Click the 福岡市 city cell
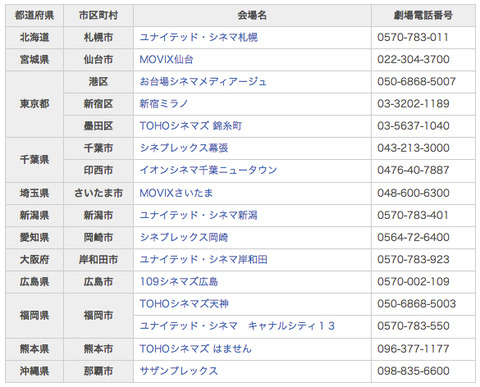480x387 pixels. coord(98,315)
